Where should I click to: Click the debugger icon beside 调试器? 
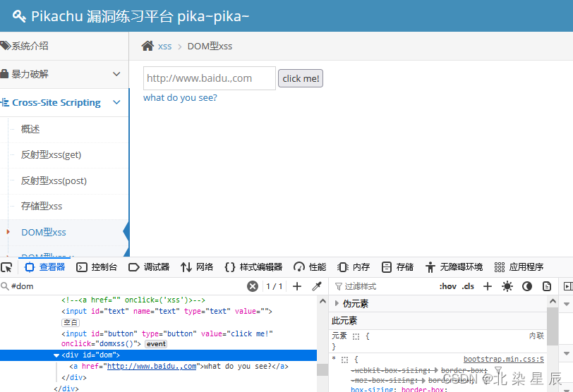click(x=134, y=267)
